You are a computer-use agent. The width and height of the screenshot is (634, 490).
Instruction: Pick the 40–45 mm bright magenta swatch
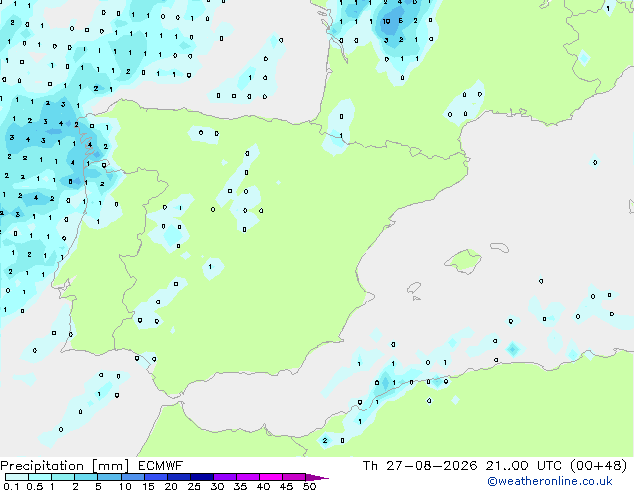271,477
